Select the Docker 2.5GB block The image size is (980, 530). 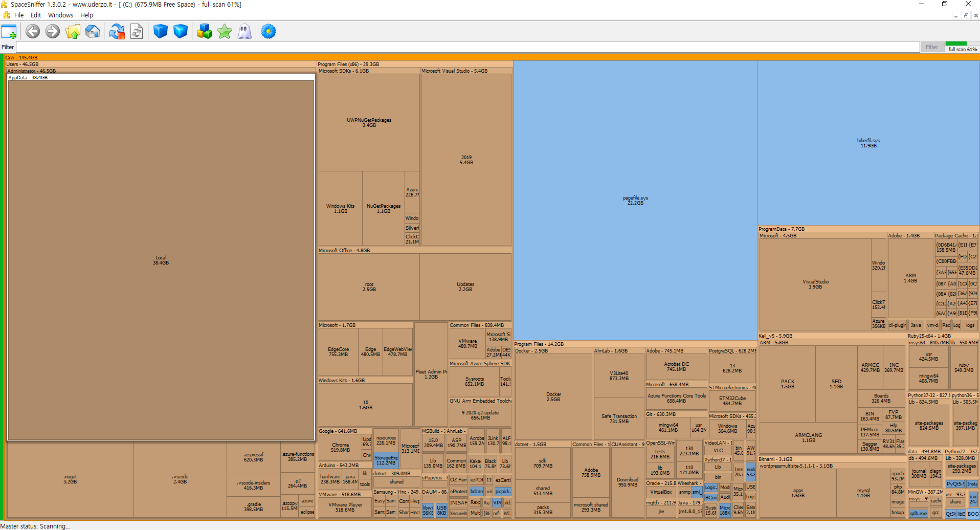(x=553, y=397)
